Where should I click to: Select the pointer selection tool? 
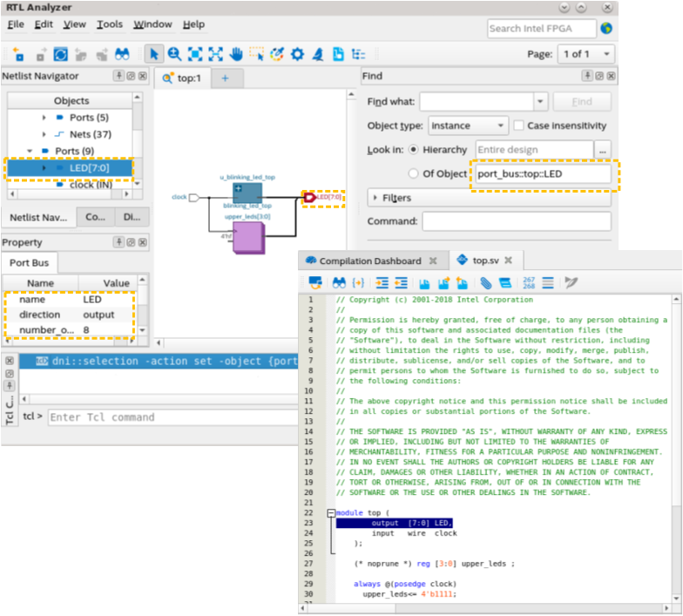click(x=153, y=54)
